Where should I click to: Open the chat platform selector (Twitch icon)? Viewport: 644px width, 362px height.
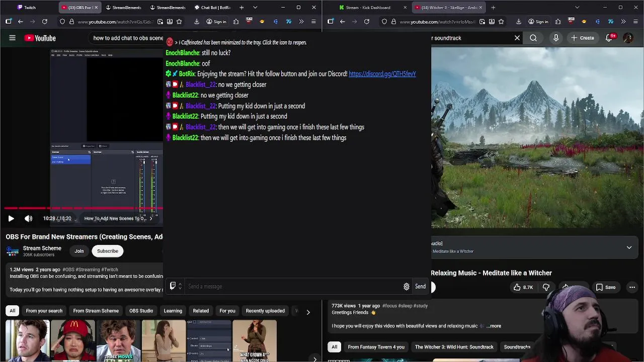pos(175,287)
